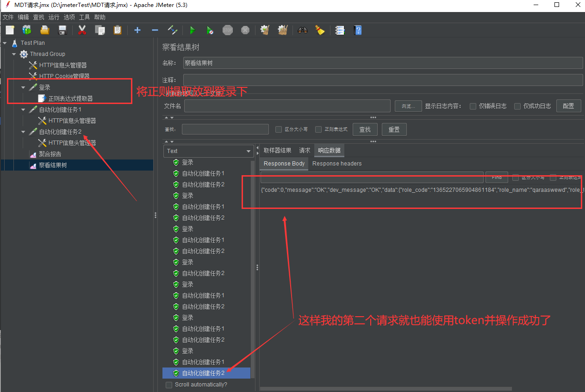This screenshot has width=585, height=392.
Task: Click the Stop test icon
Action: 228,30
